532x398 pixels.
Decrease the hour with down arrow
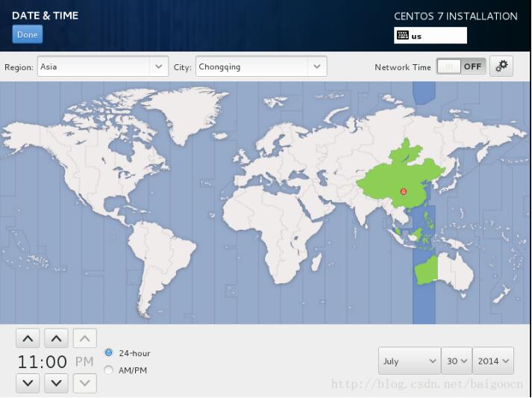tap(28, 383)
